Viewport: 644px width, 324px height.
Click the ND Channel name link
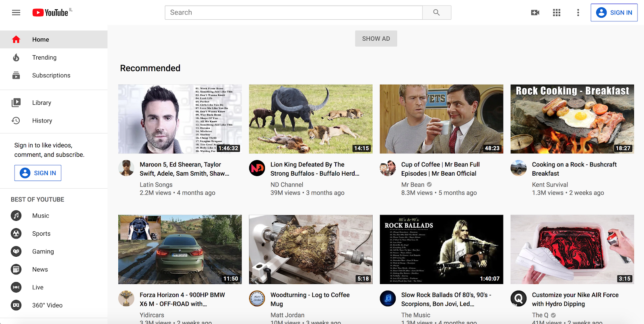point(287,185)
